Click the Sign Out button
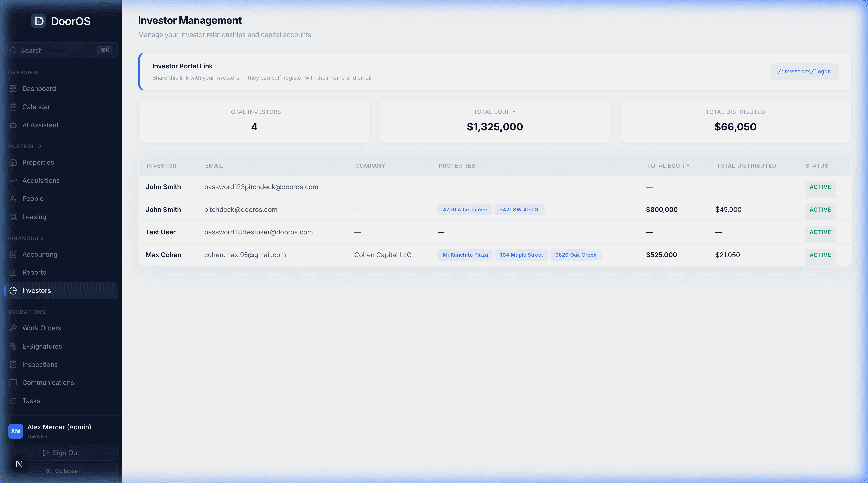868x483 pixels. (61, 453)
